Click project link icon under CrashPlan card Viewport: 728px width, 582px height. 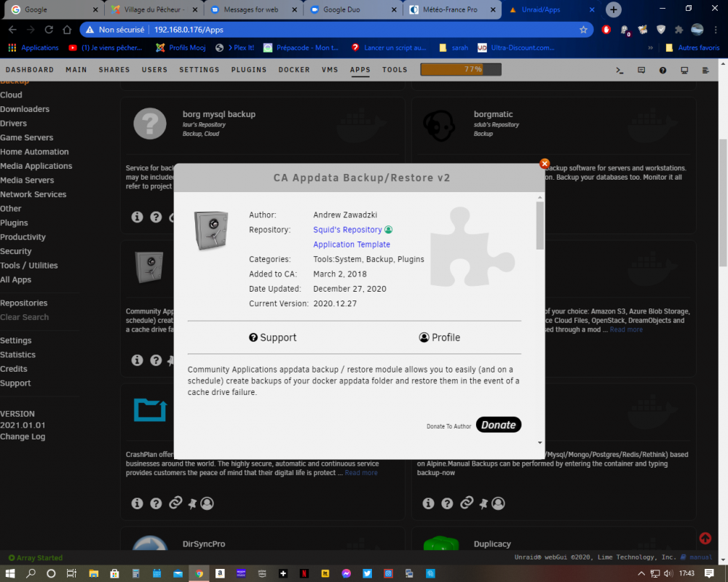click(175, 503)
